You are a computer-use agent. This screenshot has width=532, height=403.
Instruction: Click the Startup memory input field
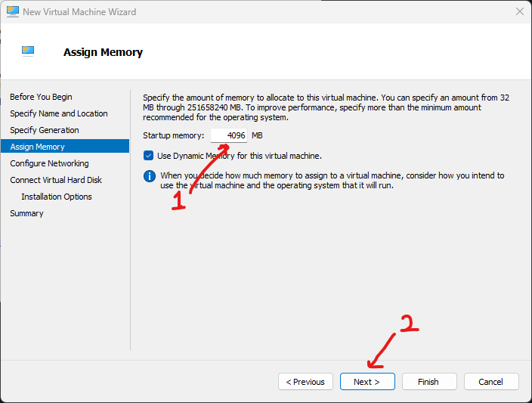[x=230, y=135]
